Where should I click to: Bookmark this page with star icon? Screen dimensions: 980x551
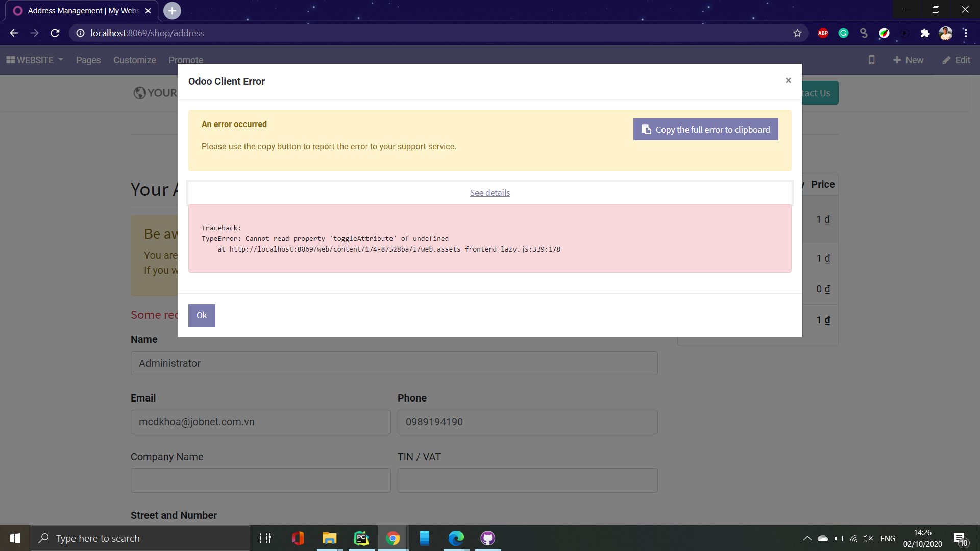[797, 33]
